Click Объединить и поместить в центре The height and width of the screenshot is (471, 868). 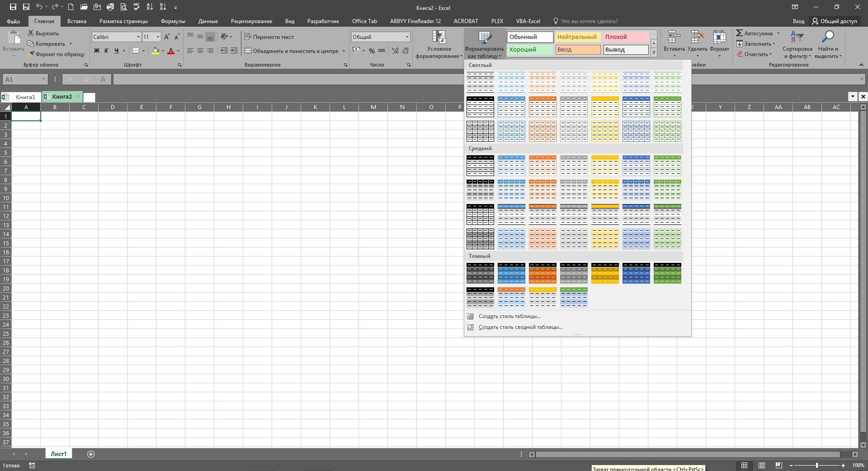292,51
